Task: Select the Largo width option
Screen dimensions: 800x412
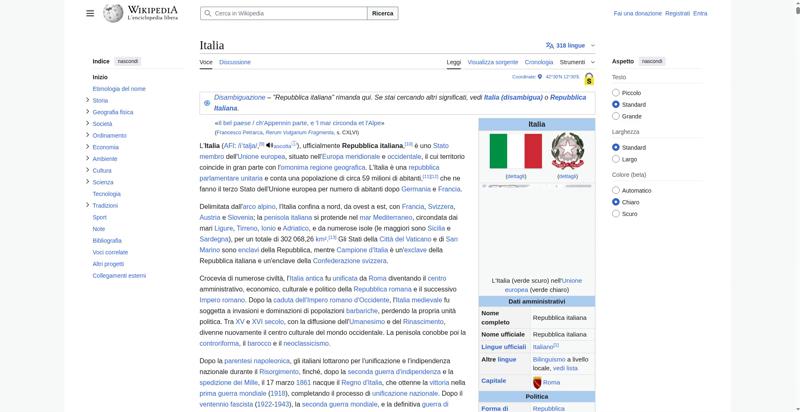Action: click(616, 159)
